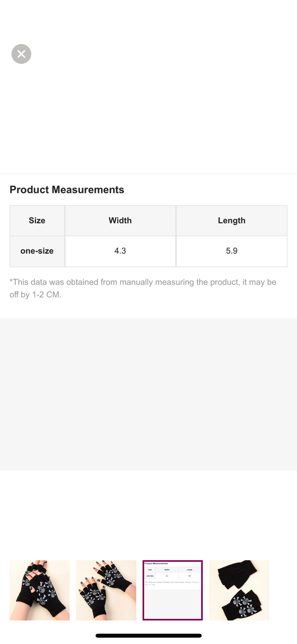Tap the 4.3 width value cell
This screenshot has height=644, width=297.
[x=120, y=251]
